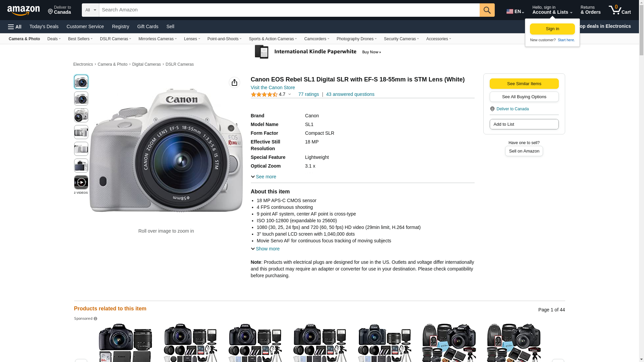Play the product video thumbnail
Screen dimensions: 644x362
(81, 182)
